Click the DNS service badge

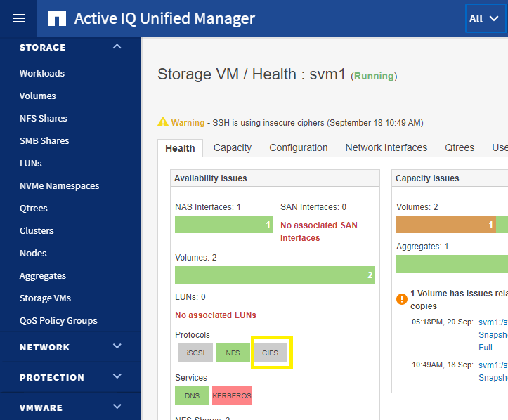coord(192,395)
